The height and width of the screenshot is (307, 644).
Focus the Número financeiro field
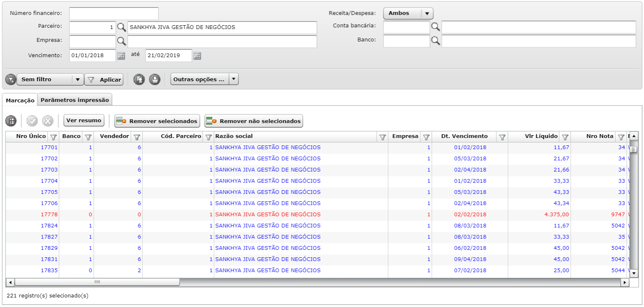pyautogui.click(x=114, y=14)
